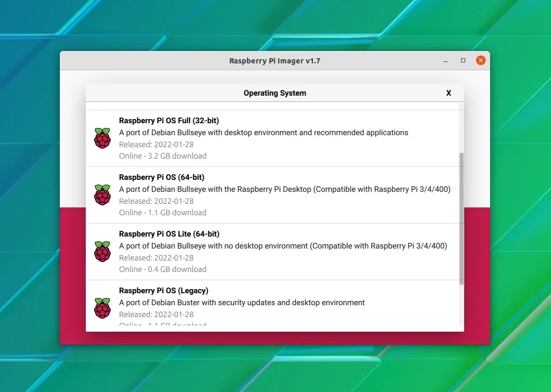Click raspberry icon for Raspberry Pi OS Lite (64-bit)
This screenshot has width=551, height=392.
pyautogui.click(x=102, y=252)
